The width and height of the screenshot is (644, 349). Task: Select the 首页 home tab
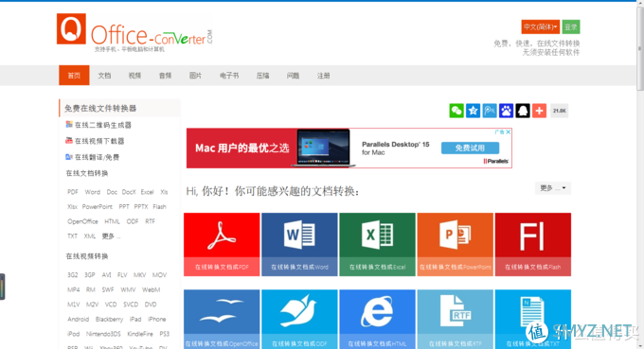pos(74,75)
